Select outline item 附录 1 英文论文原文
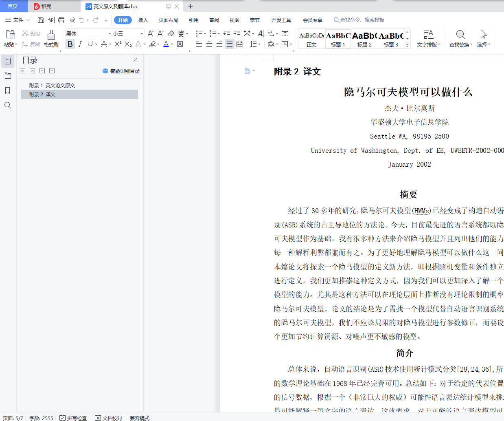This screenshot has height=421, width=504. point(79,85)
